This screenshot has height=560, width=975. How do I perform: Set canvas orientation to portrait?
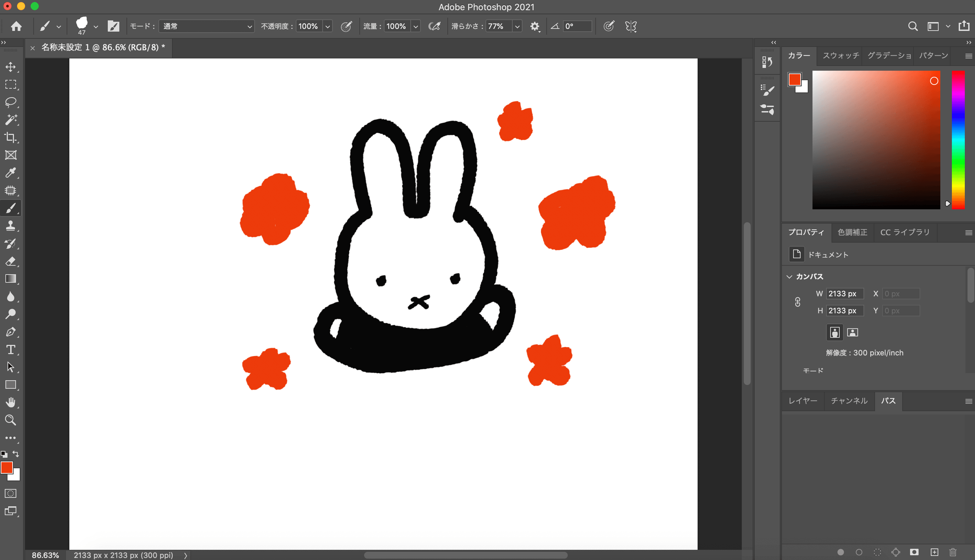[x=835, y=333]
